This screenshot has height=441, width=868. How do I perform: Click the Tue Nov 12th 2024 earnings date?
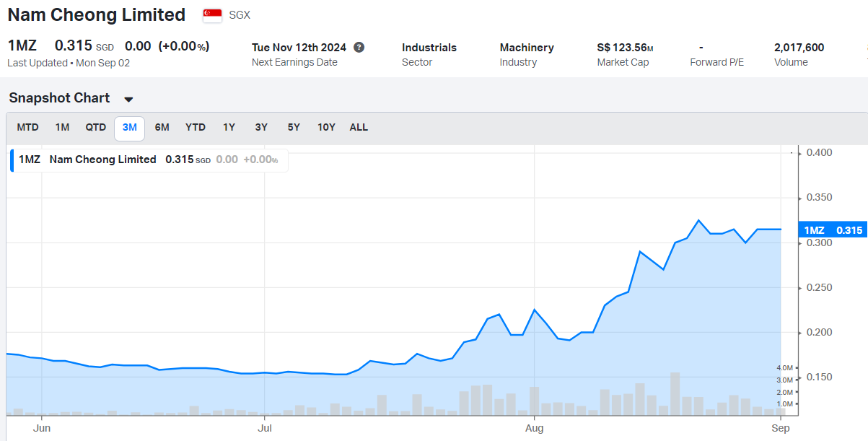click(x=299, y=48)
